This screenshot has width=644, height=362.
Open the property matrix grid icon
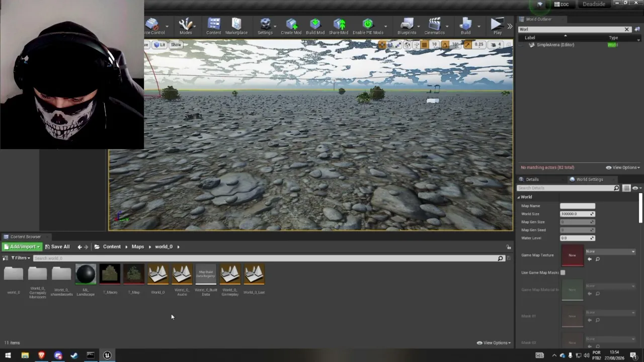point(626,188)
